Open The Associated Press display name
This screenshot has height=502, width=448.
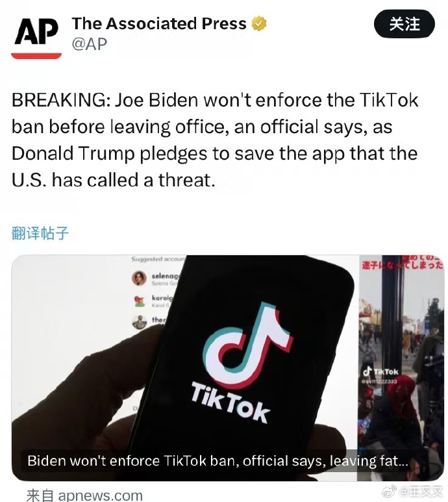(159, 23)
